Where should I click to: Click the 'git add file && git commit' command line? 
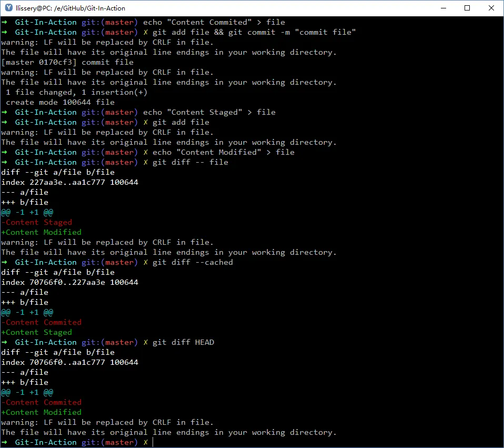[x=254, y=32]
